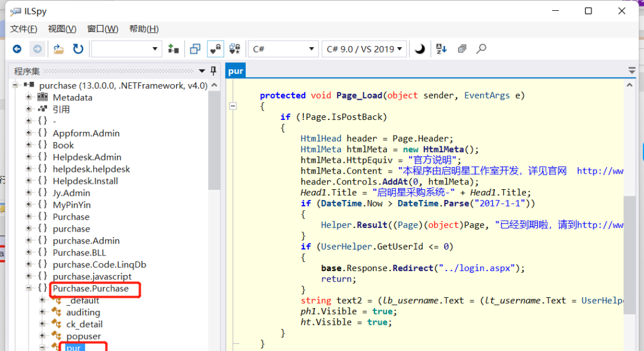The image size is (644, 351).
Task: Click the HtmlHead type link in code
Action: [321, 138]
